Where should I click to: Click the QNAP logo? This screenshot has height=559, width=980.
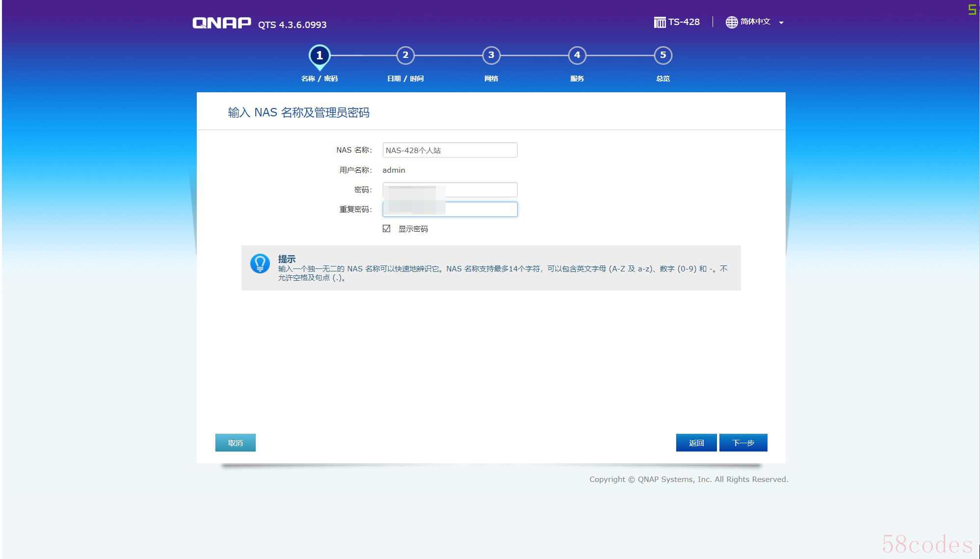(x=221, y=23)
